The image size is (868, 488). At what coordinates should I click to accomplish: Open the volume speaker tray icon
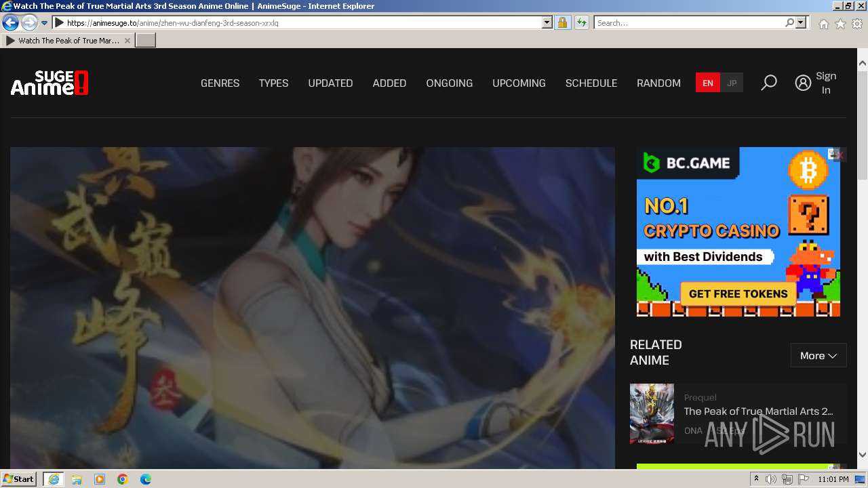(771, 479)
